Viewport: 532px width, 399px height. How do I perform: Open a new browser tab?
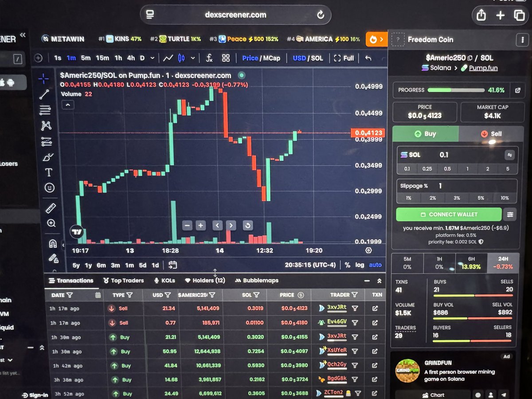501,15
